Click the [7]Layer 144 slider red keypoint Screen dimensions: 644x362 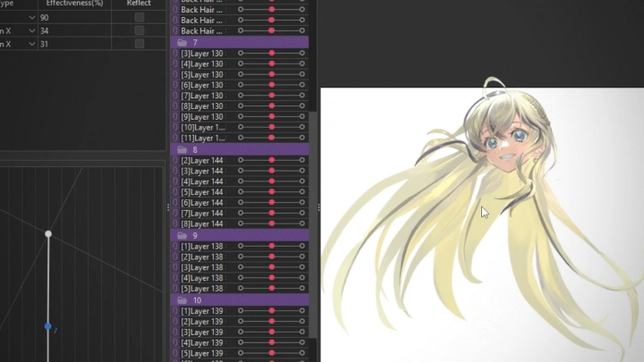(x=271, y=215)
